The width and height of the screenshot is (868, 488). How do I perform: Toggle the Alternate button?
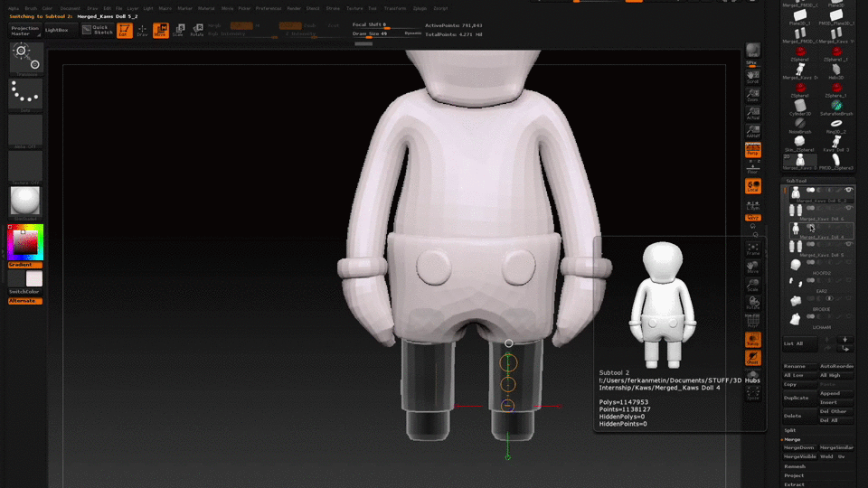click(x=25, y=301)
